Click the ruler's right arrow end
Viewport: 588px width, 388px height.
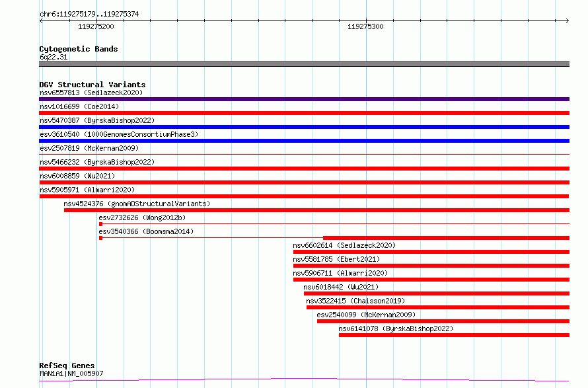[568, 20]
